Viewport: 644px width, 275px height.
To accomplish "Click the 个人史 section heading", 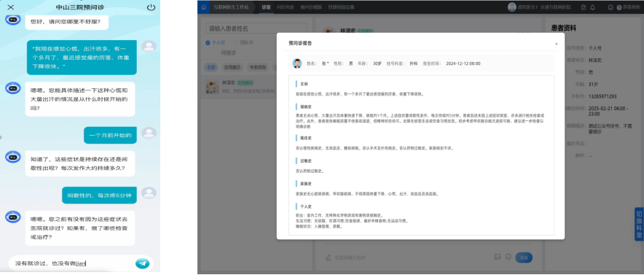I will tap(306, 206).
